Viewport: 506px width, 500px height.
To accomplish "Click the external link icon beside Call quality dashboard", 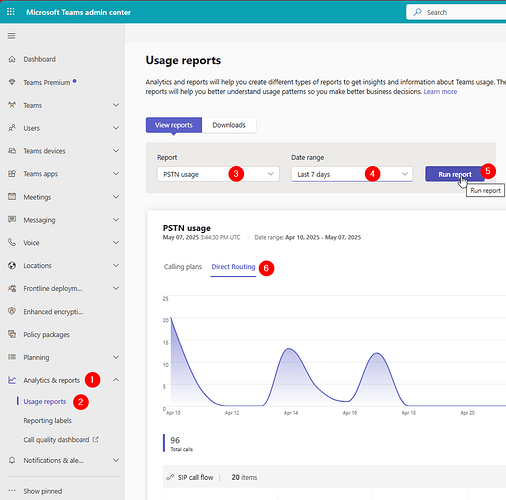I will pos(96,439).
